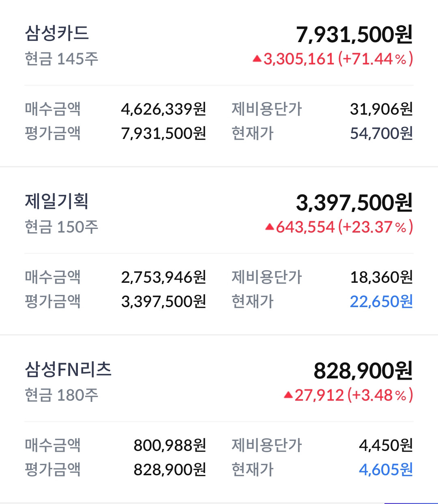This screenshot has width=438, height=504.
Task: Tap the red up-triangle next to 27,912
Action: pos(288,395)
